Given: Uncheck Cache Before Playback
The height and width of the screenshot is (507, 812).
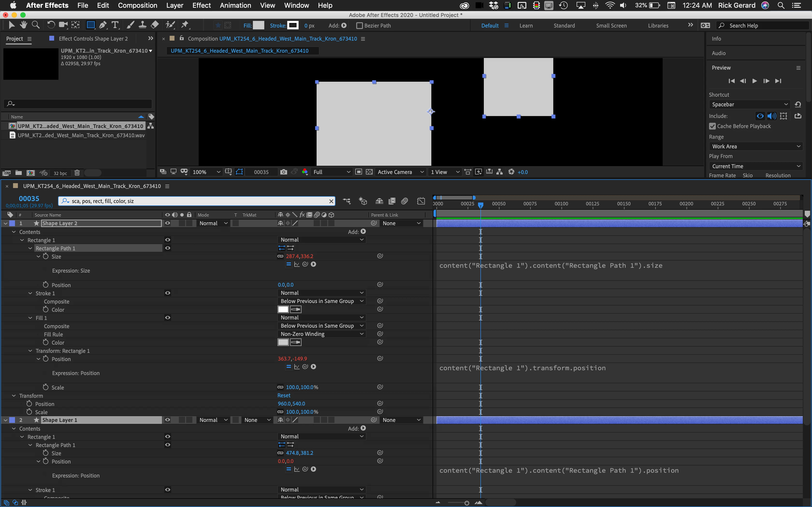Looking at the screenshot, I should (x=712, y=126).
